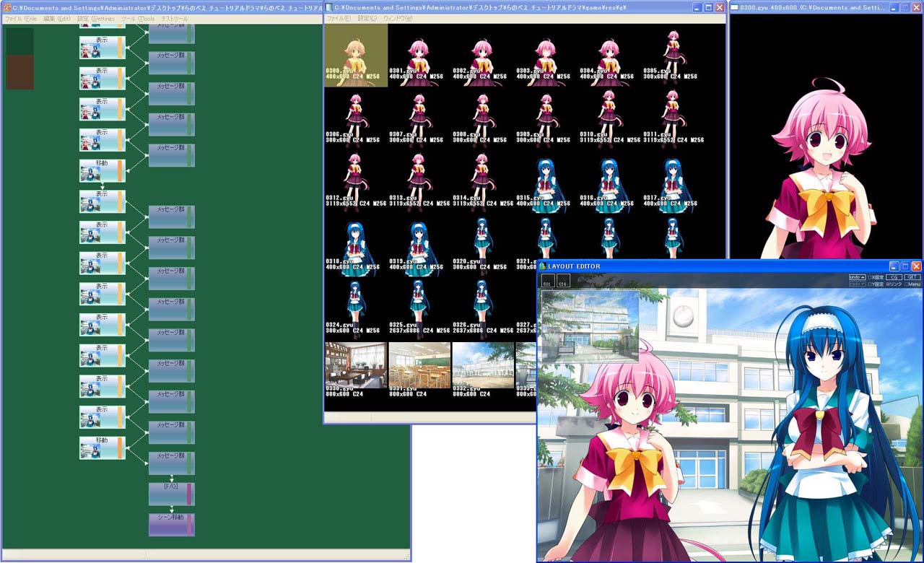This screenshot has height=563, width=924.
Task: Select classroom background thumbnail 0331.gyu
Action: [x=419, y=369]
